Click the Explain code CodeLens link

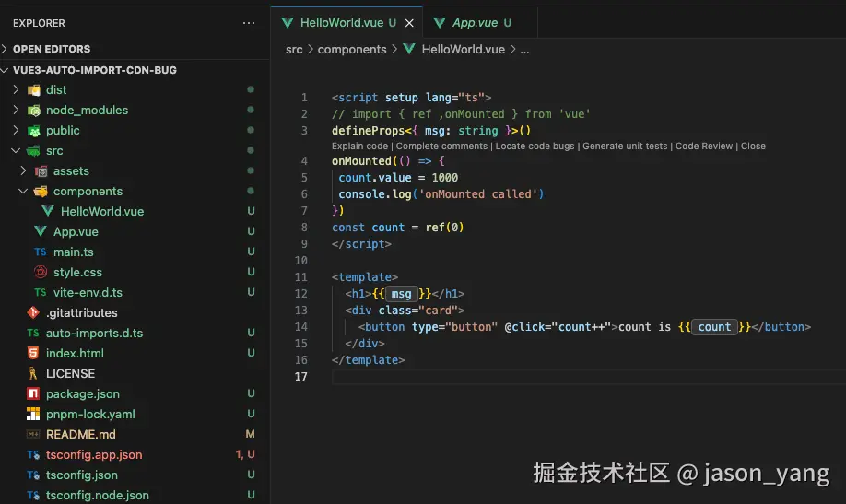click(359, 146)
